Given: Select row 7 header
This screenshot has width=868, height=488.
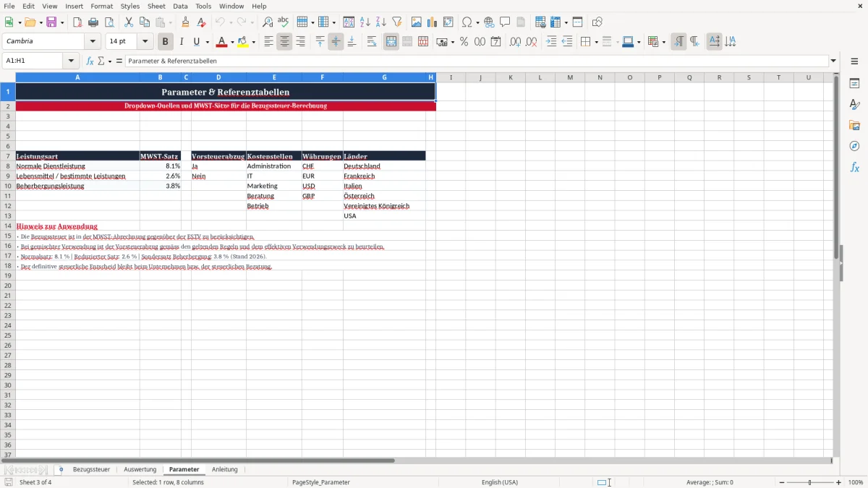Looking at the screenshot, I should [x=7, y=156].
